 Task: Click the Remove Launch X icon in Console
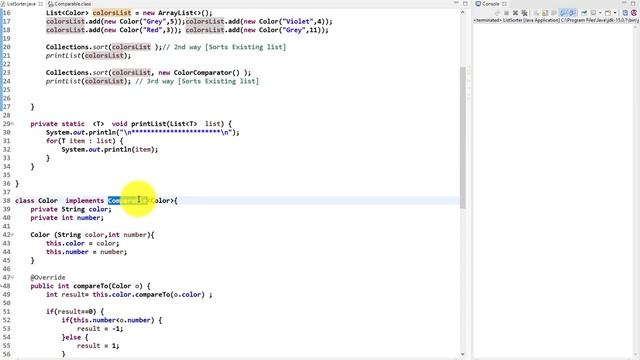coord(516,13)
